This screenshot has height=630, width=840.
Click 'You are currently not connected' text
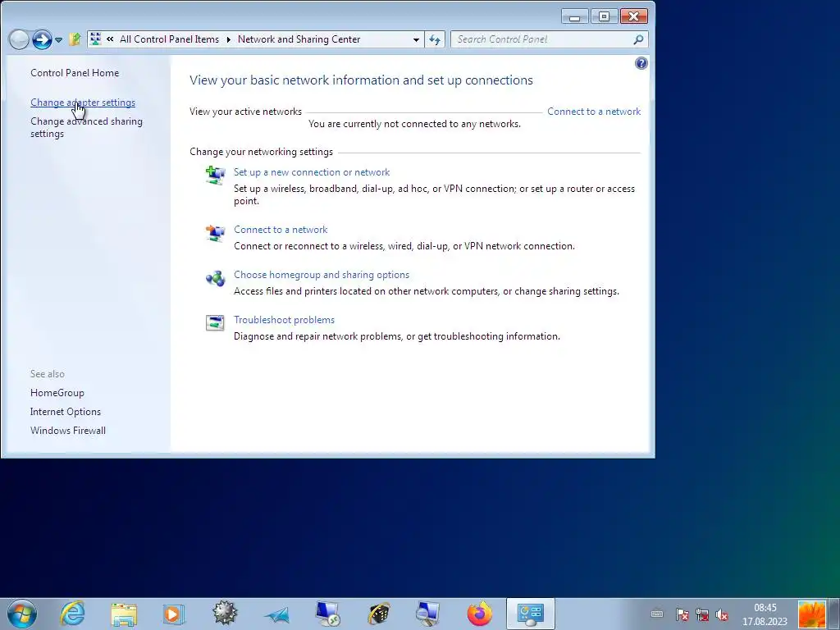414,124
